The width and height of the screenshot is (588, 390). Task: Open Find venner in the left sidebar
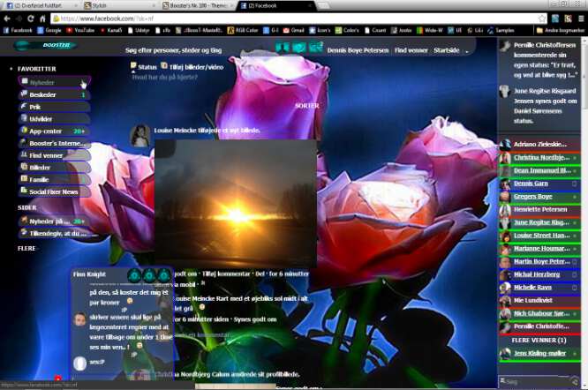[55, 155]
